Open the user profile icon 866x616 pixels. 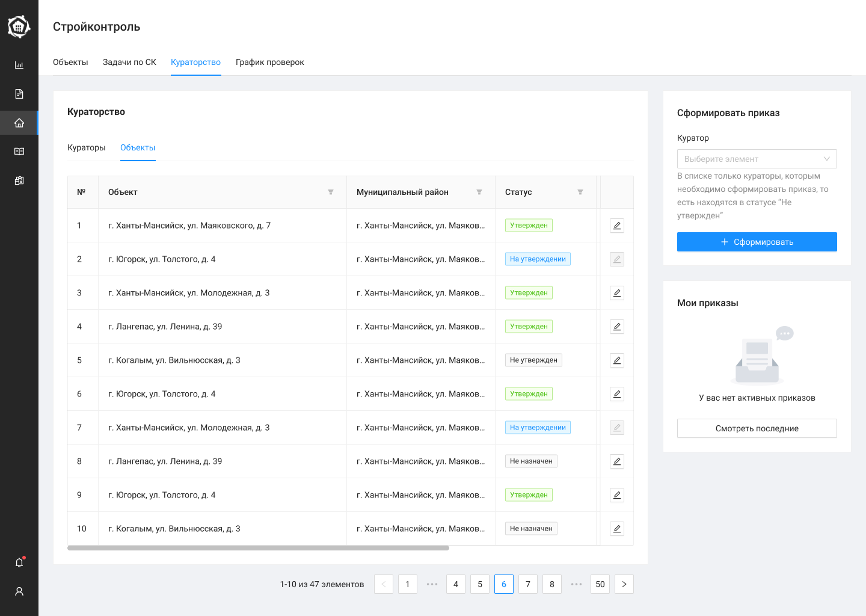click(x=19, y=591)
